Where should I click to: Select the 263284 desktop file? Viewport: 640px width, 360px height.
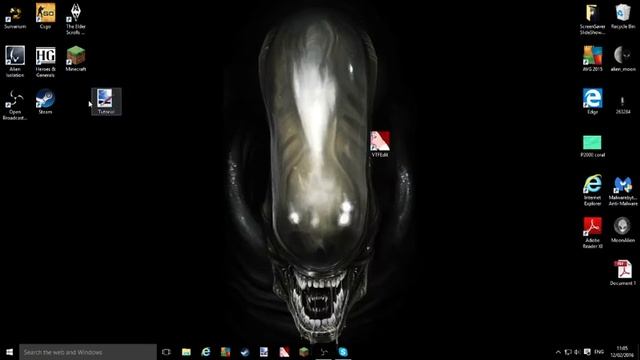tap(623, 104)
